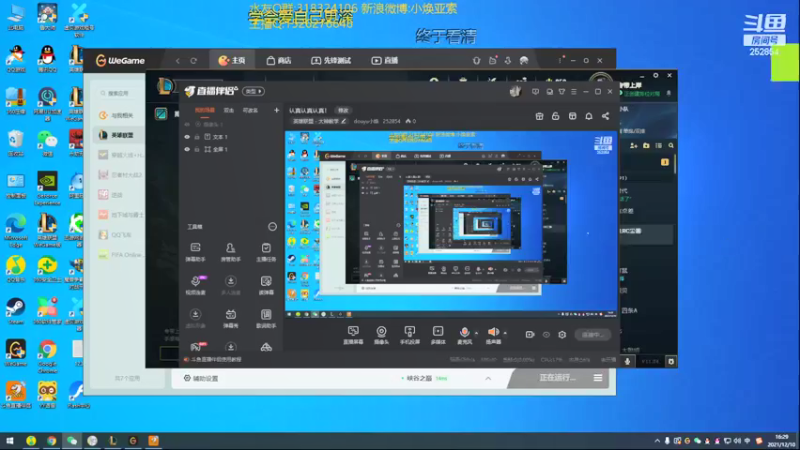Open Google Chrome from the taskbar
The width and height of the screenshot is (800, 450).
tap(52, 441)
